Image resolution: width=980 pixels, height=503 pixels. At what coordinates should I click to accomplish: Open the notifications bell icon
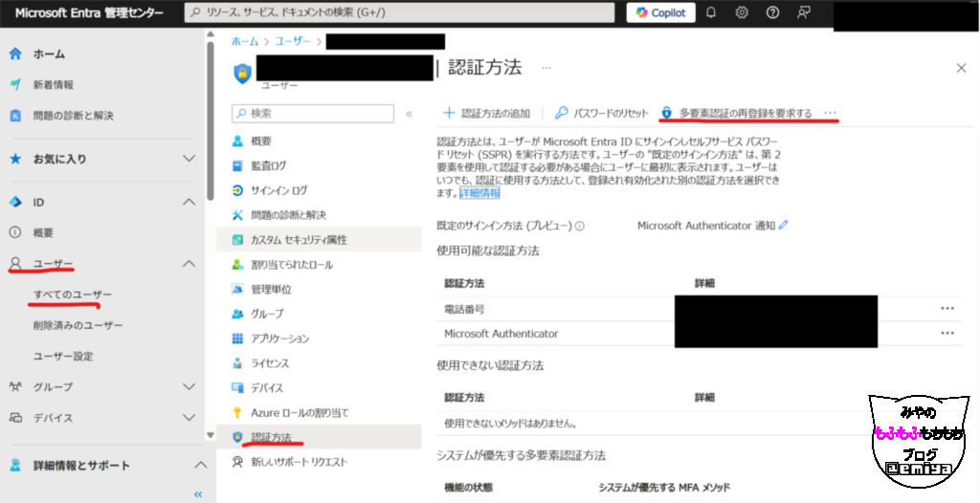[x=711, y=12]
